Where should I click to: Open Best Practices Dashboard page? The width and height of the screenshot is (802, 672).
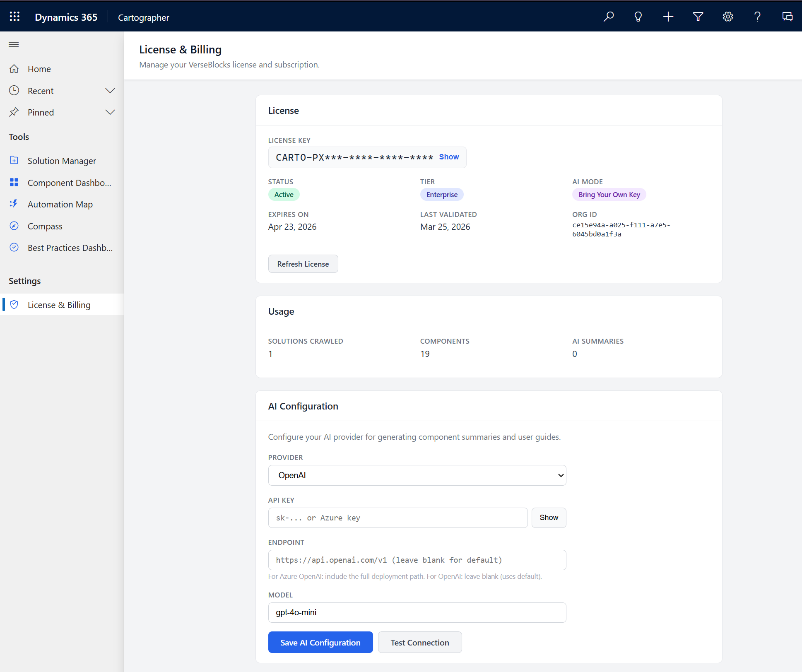coord(62,248)
